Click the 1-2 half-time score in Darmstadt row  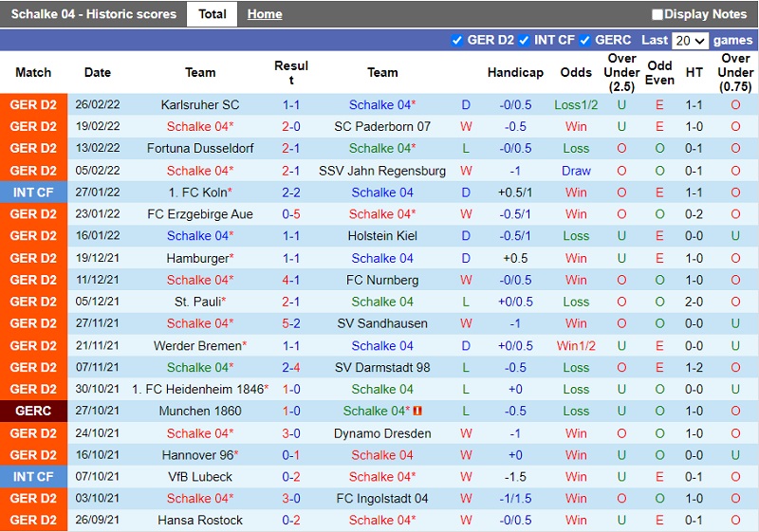(694, 368)
